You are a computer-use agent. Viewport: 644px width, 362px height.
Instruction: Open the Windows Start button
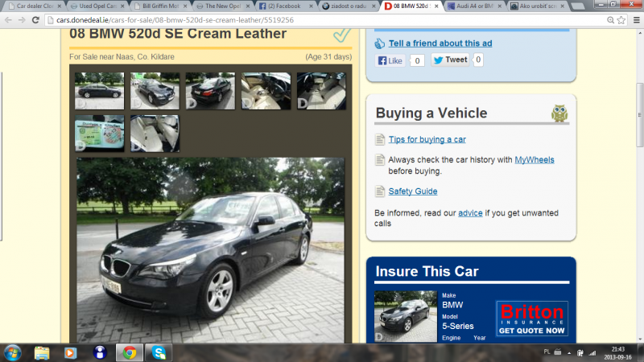(x=12, y=352)
